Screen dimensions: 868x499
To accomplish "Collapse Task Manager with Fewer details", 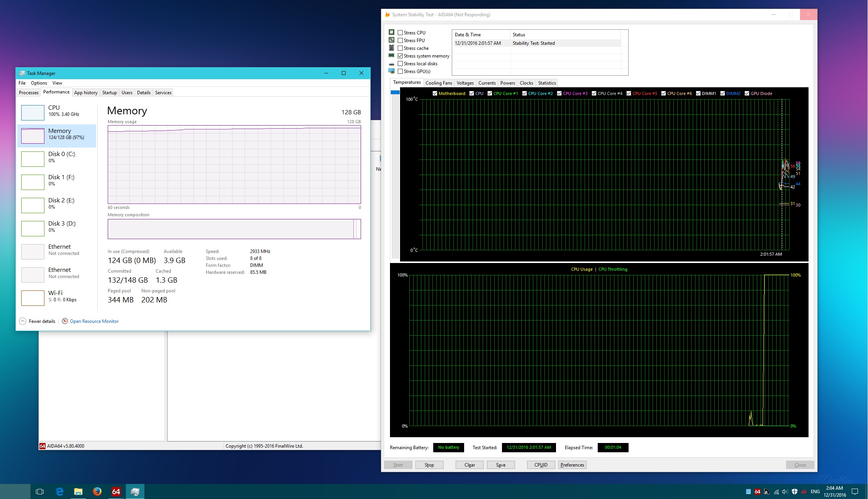I will tap(37, 321).
